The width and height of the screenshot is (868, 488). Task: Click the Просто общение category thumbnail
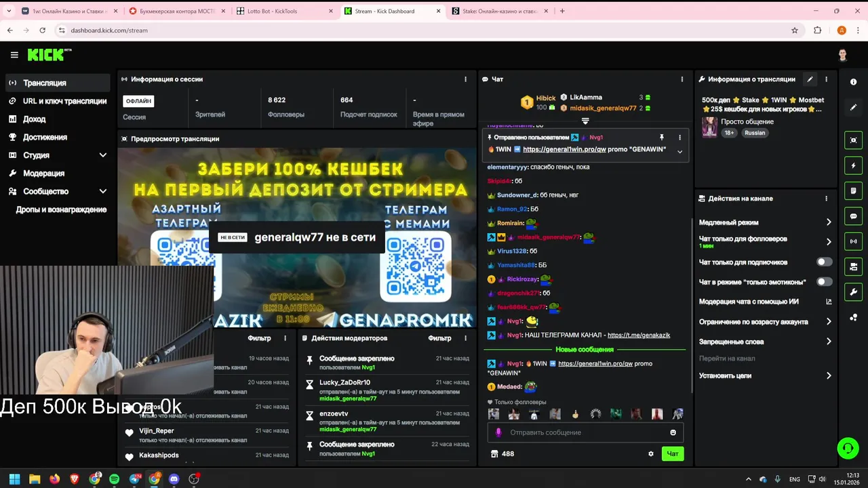click(x=709, y=127)
